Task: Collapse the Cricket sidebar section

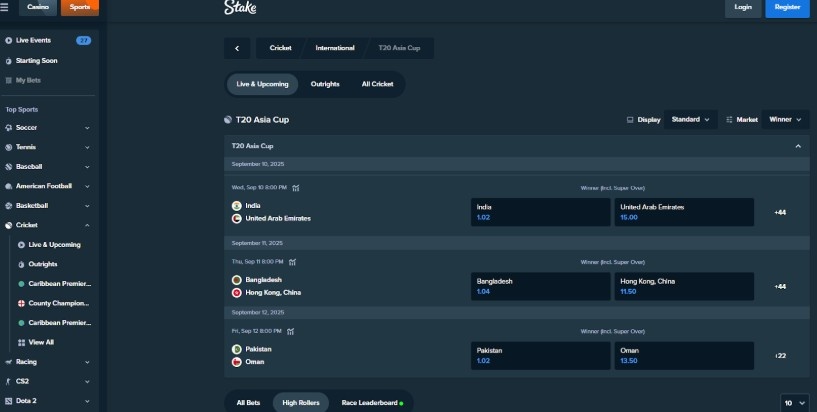Action: pyautogui.click(x=87, y=225)
